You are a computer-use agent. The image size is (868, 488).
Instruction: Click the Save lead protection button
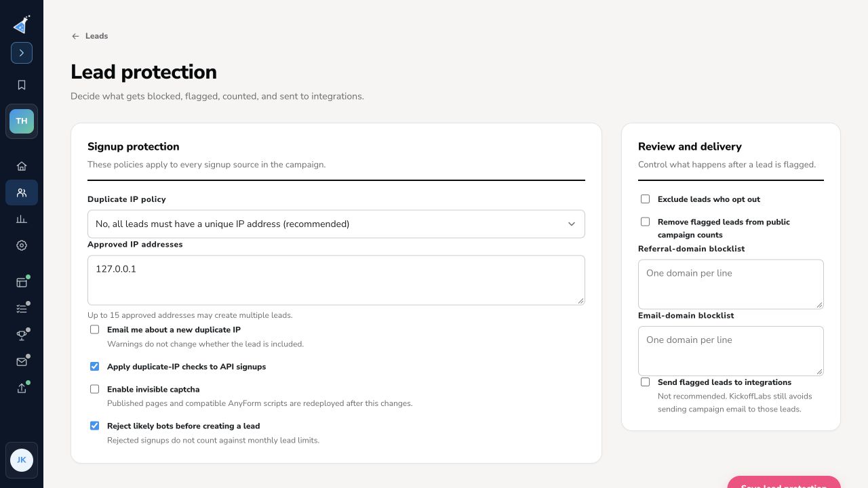pos(784,482)
